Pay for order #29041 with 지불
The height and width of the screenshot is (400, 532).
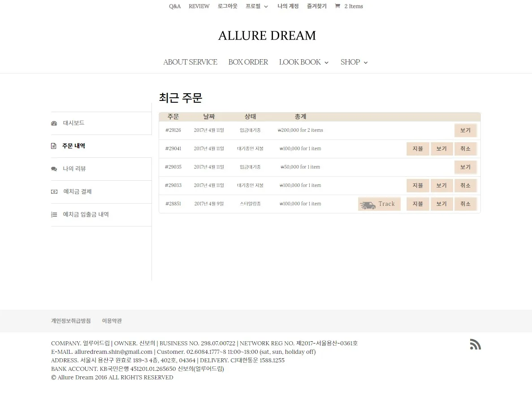pos(418,149)
